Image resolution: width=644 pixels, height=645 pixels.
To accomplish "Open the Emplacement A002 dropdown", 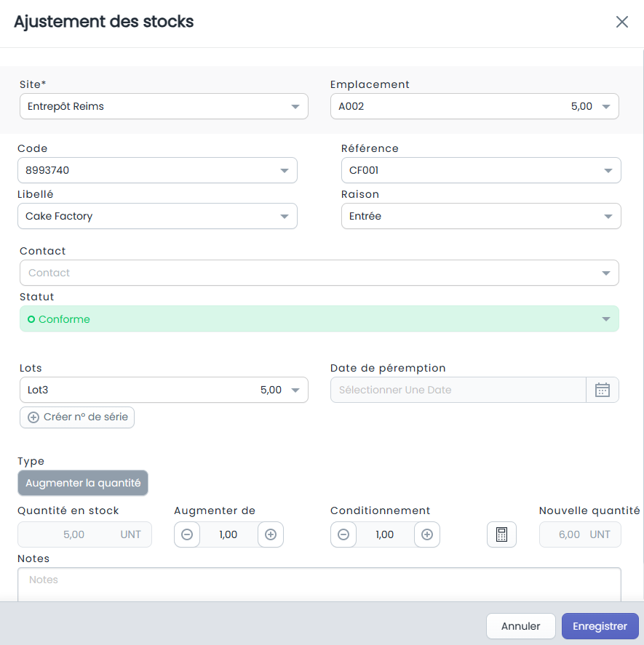I will (474, 106).
